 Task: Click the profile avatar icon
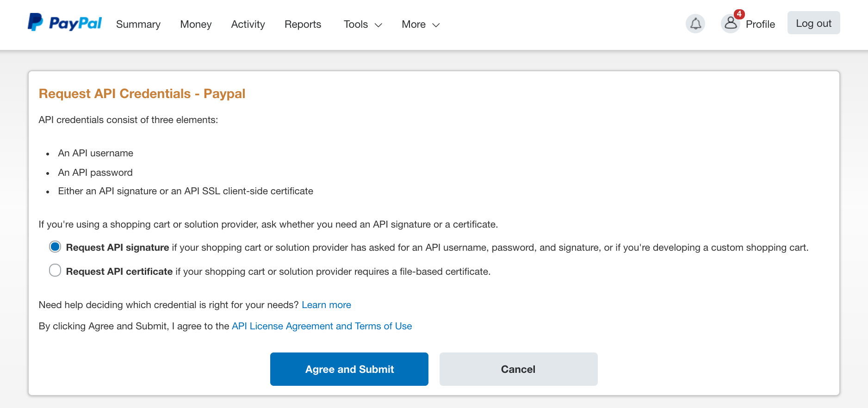pos(731,24)
